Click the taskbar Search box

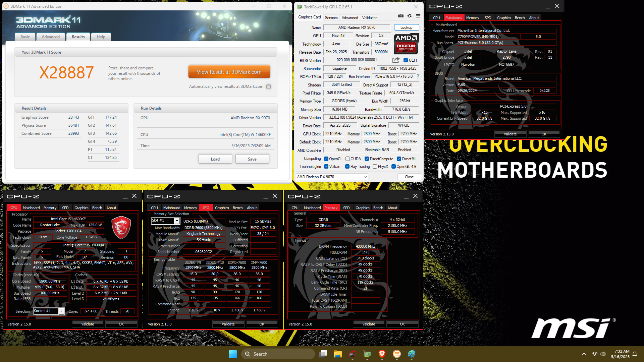(278, 354)
